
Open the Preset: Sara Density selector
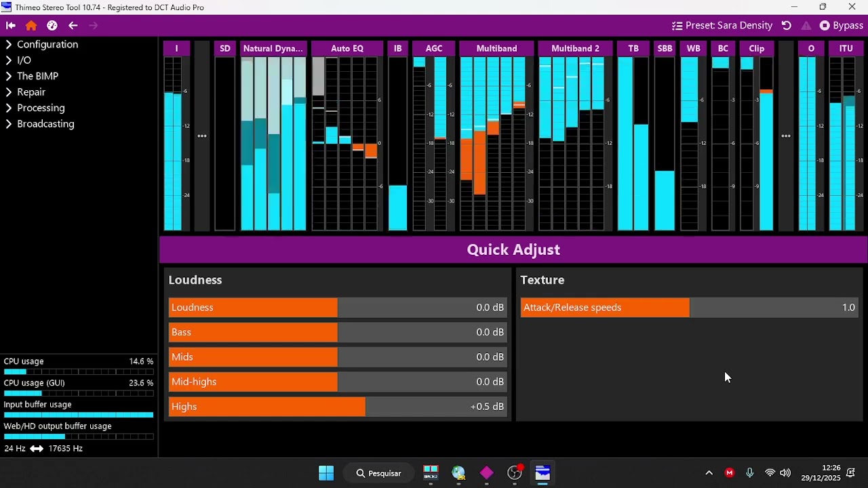click(x=722, y=26)
